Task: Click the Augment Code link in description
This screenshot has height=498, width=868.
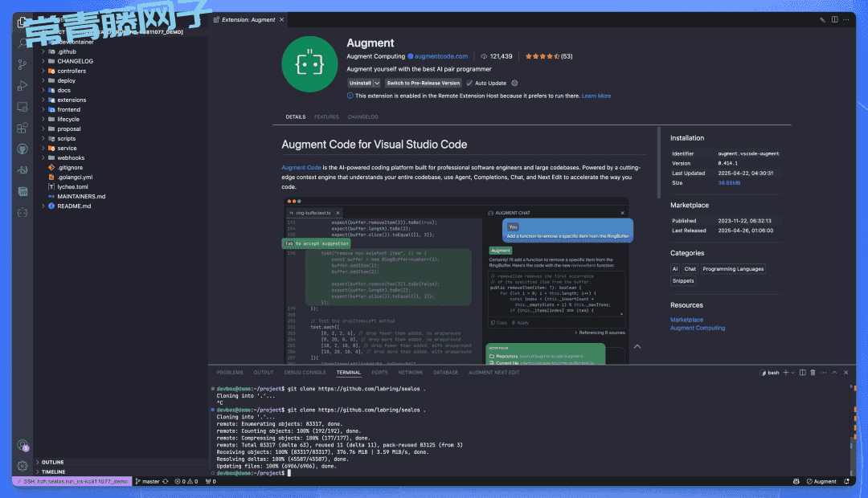Action: (x=301, y=168)
